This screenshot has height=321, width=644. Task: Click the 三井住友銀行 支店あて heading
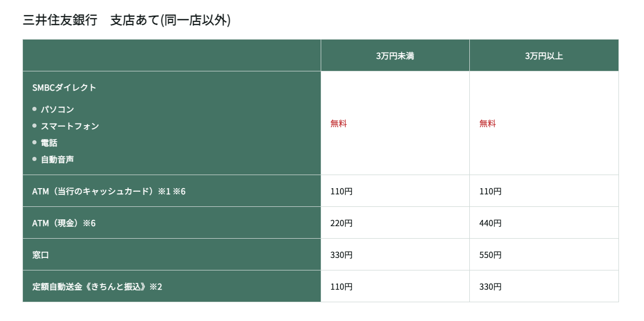(x=127, y=20)
